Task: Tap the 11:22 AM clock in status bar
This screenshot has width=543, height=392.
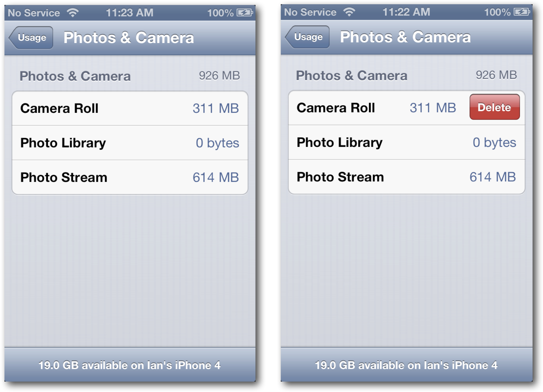Action: pos(406,12)
